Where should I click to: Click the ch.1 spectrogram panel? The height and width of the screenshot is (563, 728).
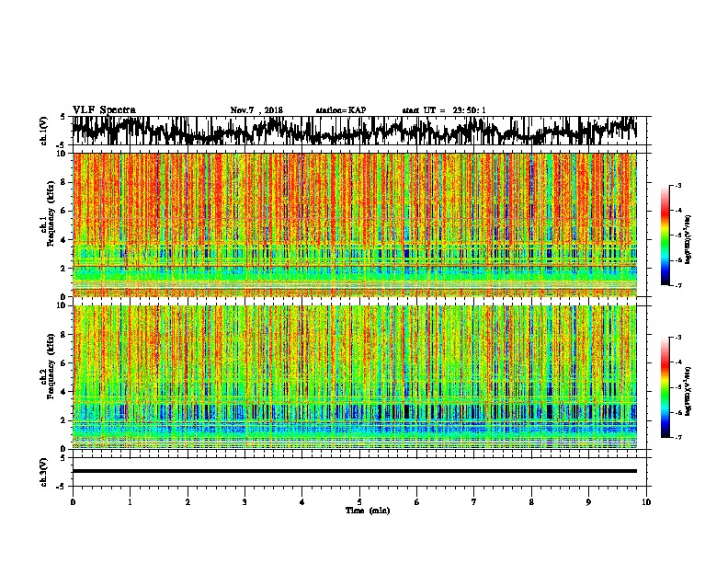pos(355,224)
